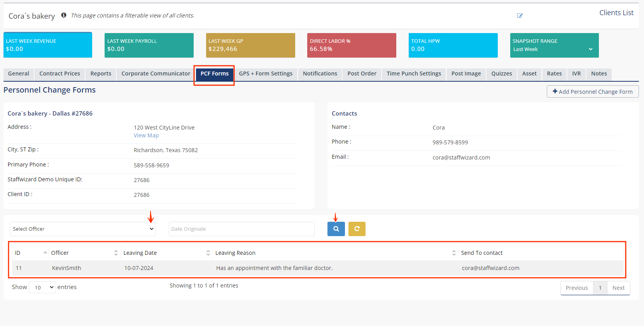Sort by Leaving Reason column arrows

point(453,253)
